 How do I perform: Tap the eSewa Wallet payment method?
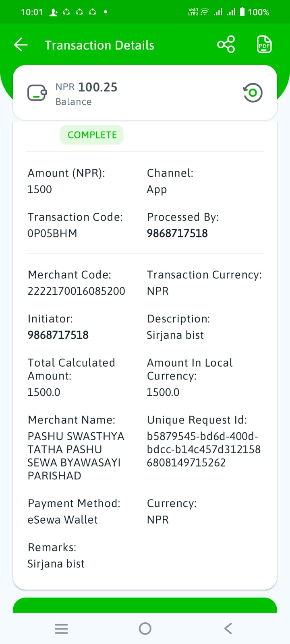(62, 520)
